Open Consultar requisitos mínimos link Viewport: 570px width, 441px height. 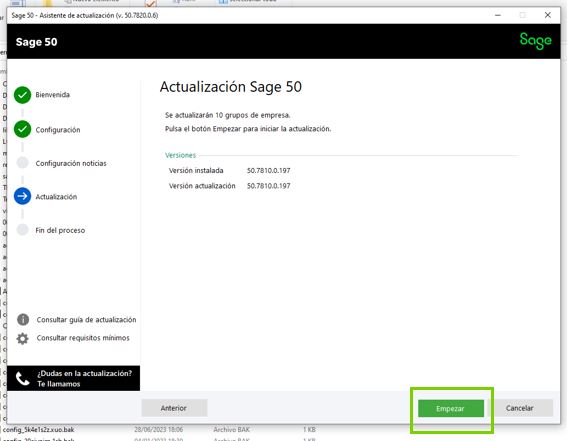(83, 338)
